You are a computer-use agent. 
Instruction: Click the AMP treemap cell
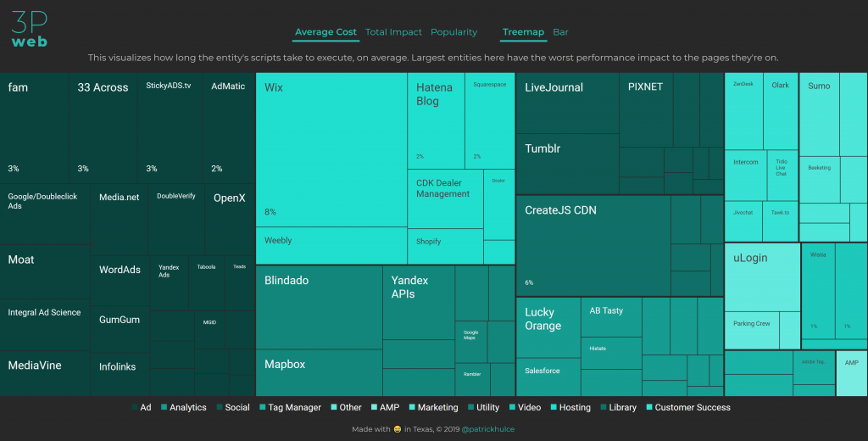851,373
